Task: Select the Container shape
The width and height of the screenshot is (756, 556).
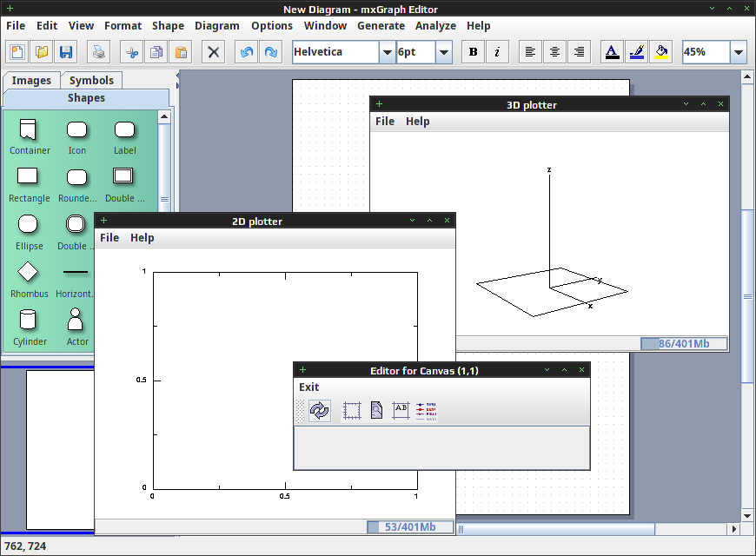Action: [28, 129]
